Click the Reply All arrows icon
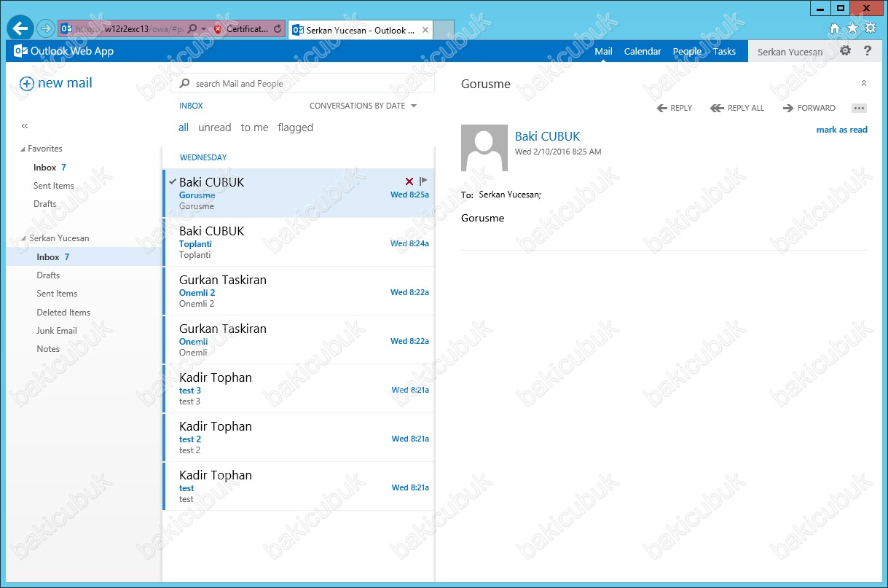888x588 pixels. click(x=718, y=108)
